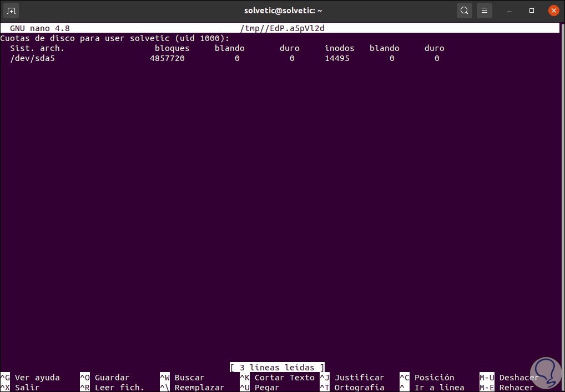The height and width of the screenshot is (392, 565).
Task: Click the Ir a línea shortcut
Action: pyautogui.click(x=432, y=388)
